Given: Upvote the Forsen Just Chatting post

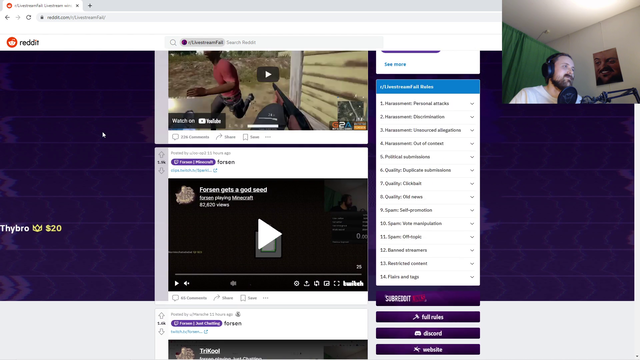Looking at the screenshot, I should click(x=162, y=316).
